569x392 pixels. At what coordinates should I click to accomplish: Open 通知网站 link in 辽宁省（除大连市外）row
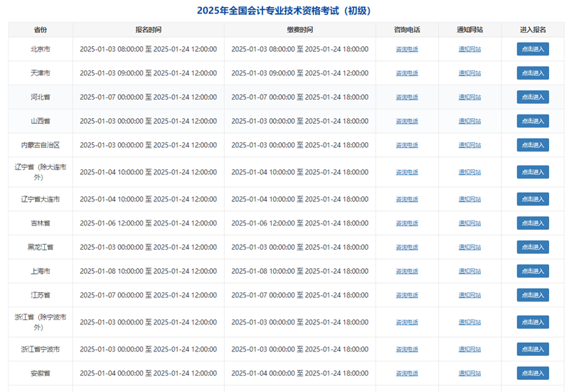pyautogui.click(x=469, y=172)
